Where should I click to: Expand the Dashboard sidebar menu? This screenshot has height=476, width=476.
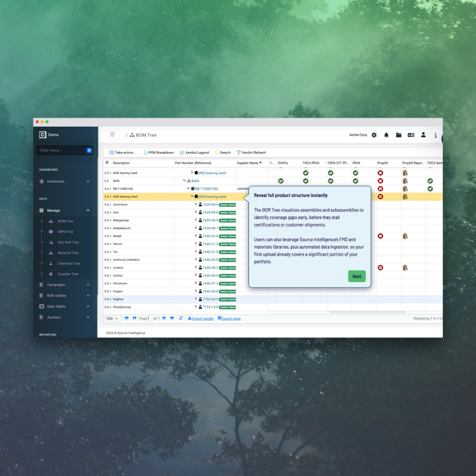(x=88, y=181)
